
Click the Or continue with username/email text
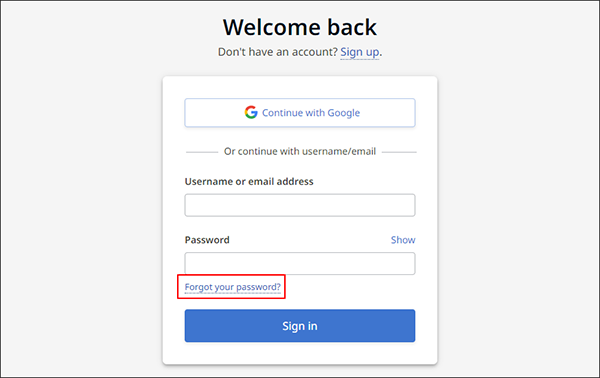click(300, 152)
